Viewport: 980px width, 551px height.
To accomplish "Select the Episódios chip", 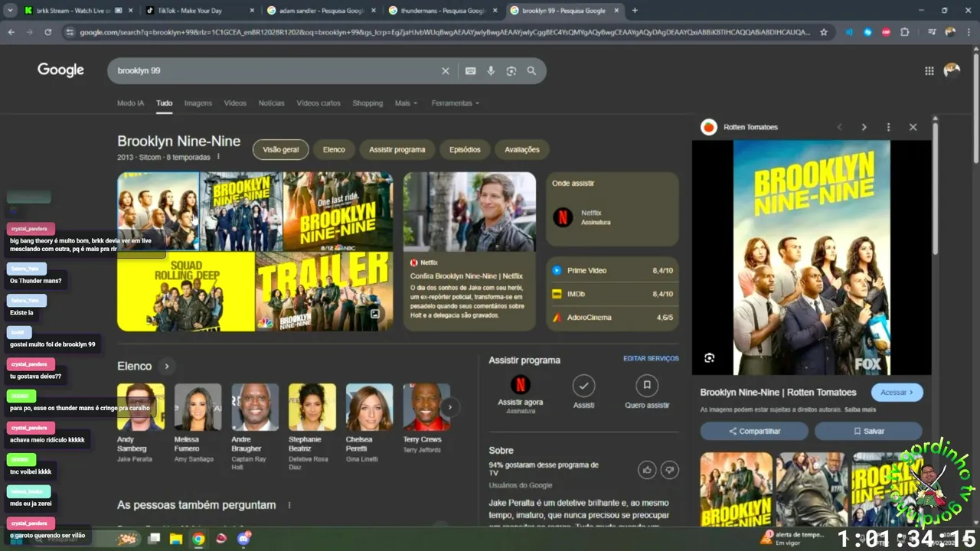I will coord(465,150).
